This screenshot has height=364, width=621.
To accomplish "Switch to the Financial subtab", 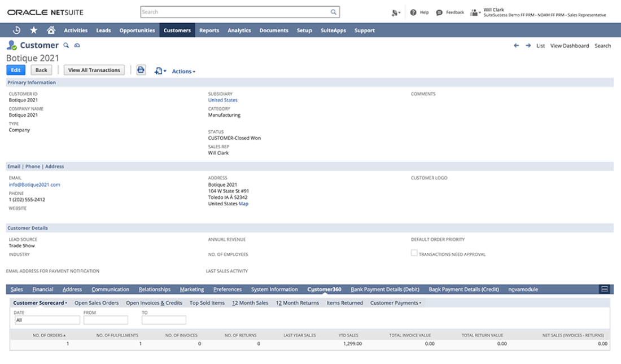I will (43, 290).
